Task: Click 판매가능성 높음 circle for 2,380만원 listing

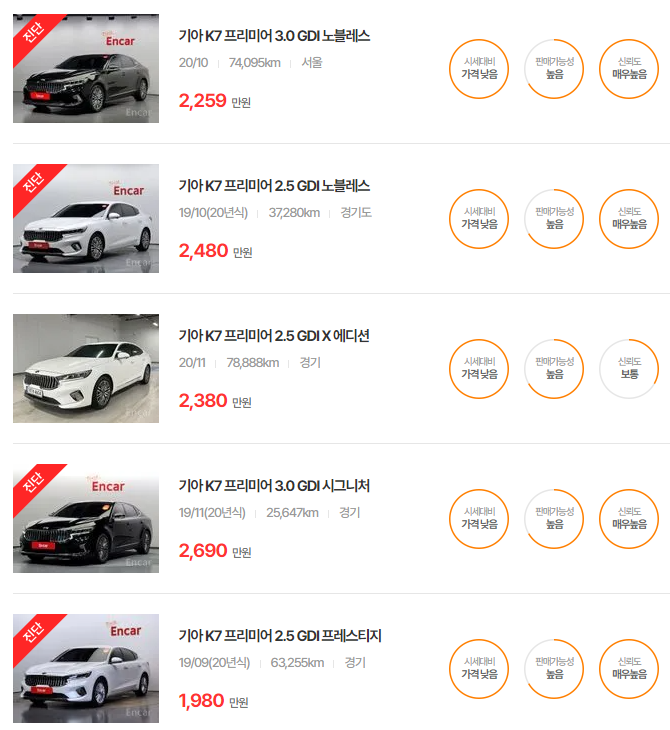Action: (x=554, y=369)
